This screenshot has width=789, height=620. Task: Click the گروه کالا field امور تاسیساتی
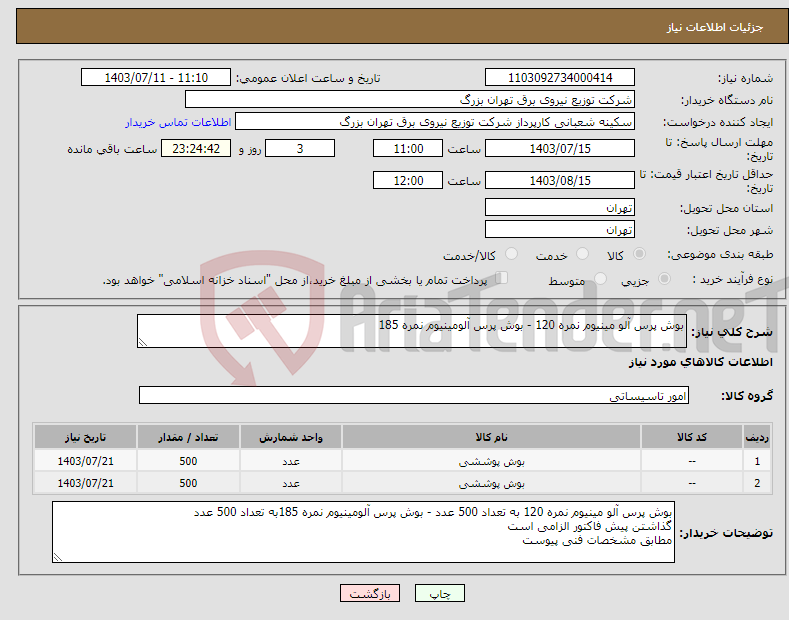tap(414, 396)
